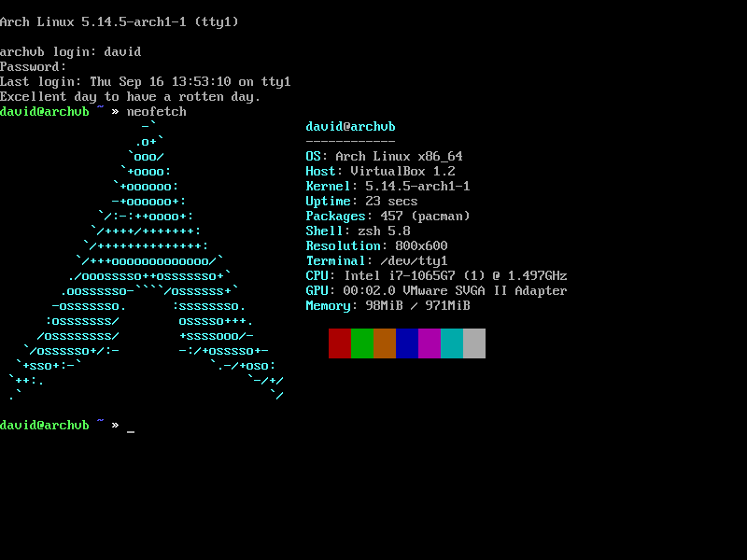Click the neofetch command text
747x560 pixels.
(156, 111)
